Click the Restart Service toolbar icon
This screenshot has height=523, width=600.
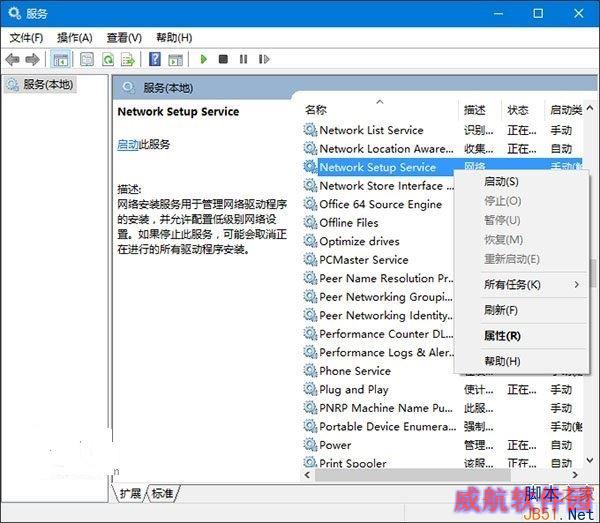tap(264, 59)
